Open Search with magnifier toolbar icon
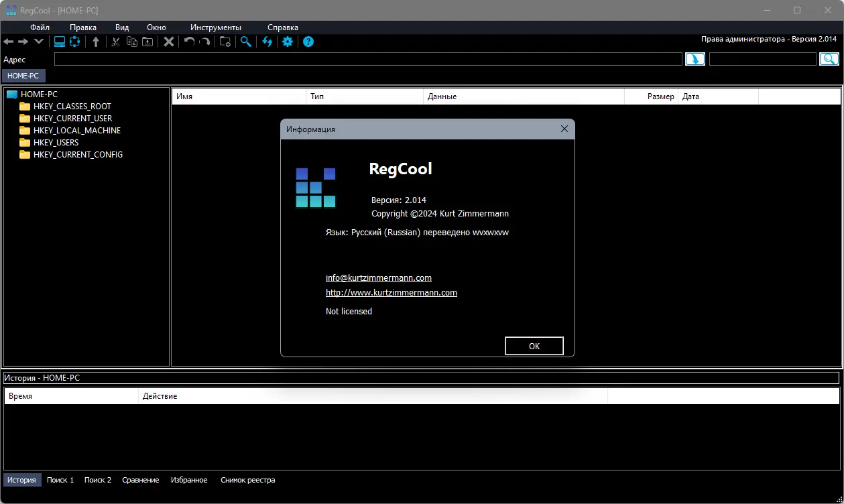Image resolution: width=844 pixels, height=504 pixels. click(246, 42)
